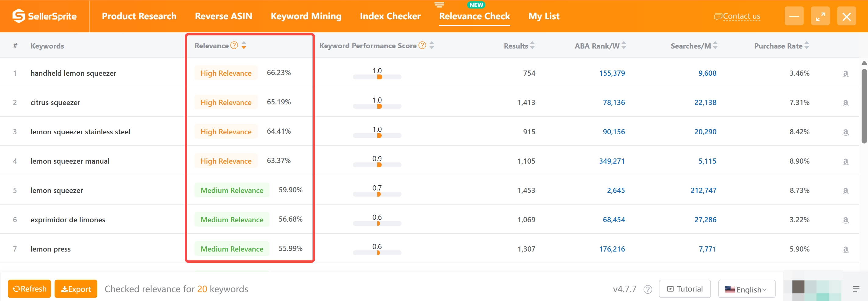This screenshot has width=868, height=301.
Task: Sort the ABA Rank/W column
Action: (624, 45)
